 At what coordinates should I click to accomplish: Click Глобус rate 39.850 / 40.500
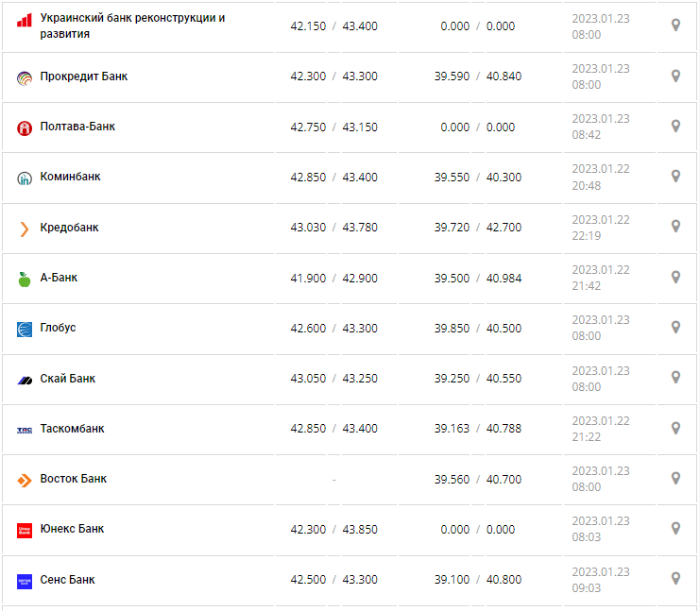pos(478,329)
